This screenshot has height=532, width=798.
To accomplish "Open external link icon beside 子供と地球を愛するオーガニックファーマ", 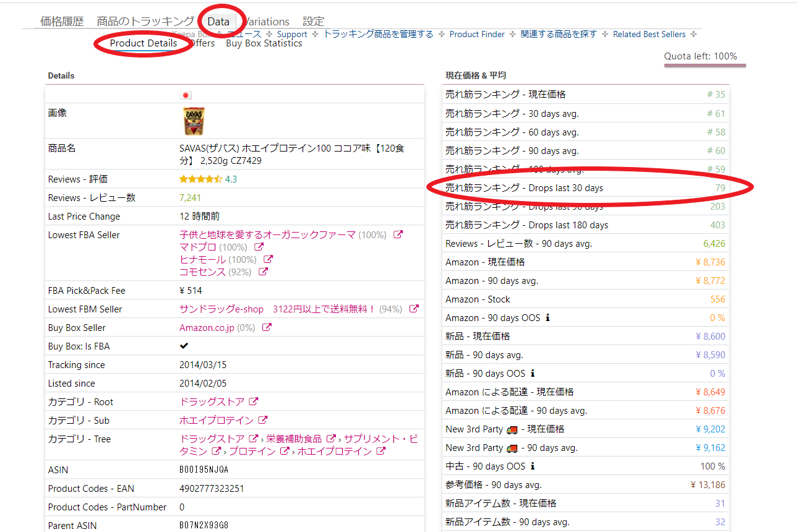I will click(398, 234).
